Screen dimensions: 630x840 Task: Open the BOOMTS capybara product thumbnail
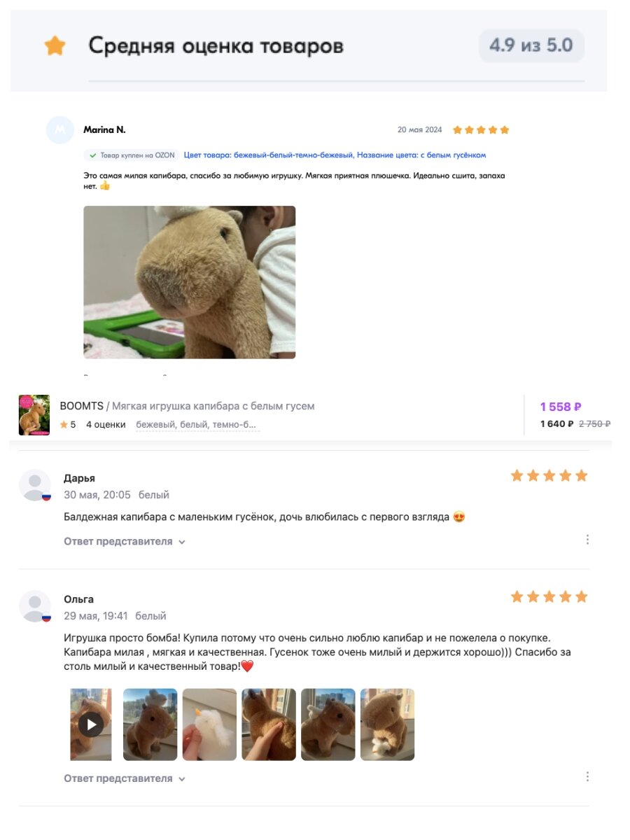coord(34,415)
